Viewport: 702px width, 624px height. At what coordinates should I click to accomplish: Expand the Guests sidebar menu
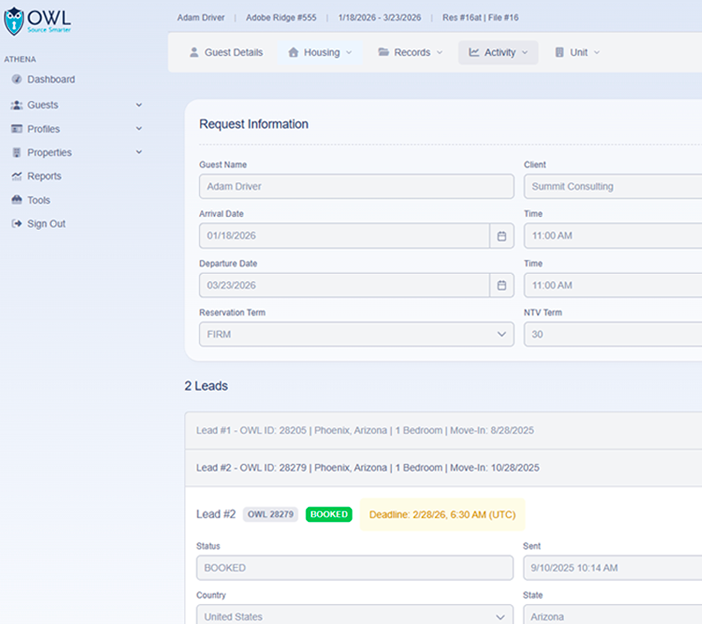[138, 105]
